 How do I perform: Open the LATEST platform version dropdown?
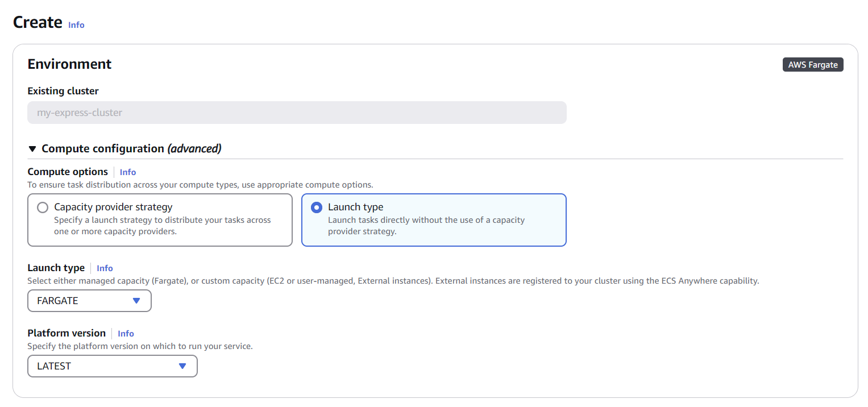coord(112,366)
